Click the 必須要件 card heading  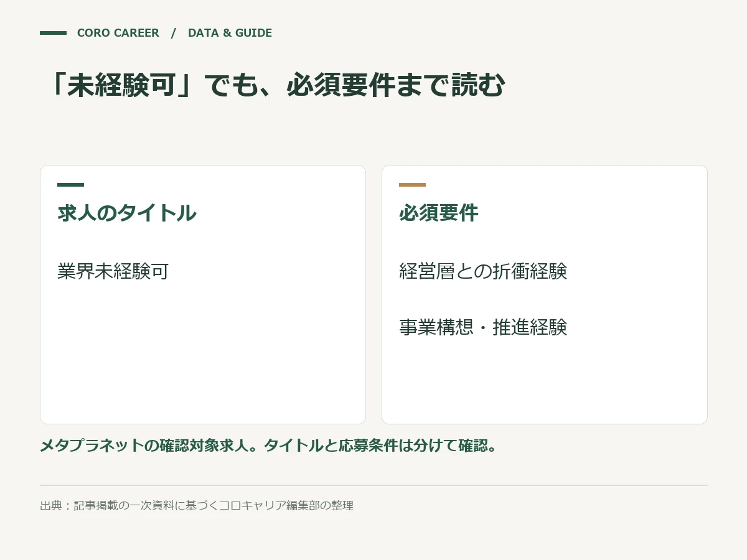pyautogui.click(x=439, y=213)
